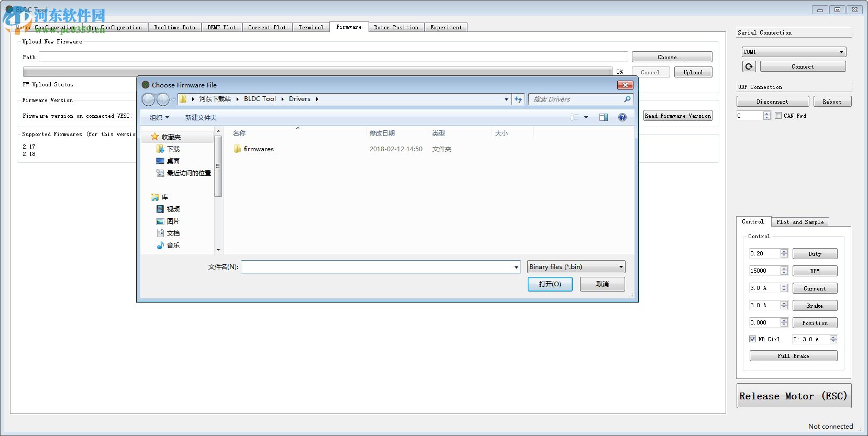Open file dialog help icon
Screen dimensions: 868x436
tap(622, 117)
